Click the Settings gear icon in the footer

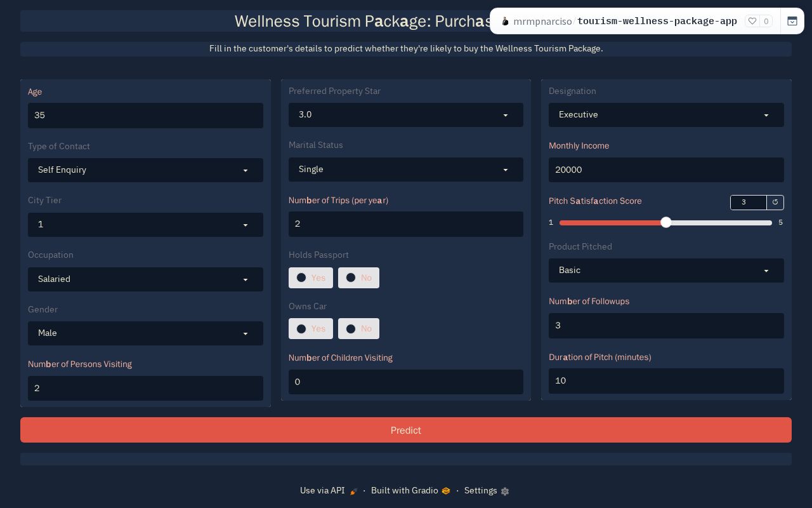505,491
